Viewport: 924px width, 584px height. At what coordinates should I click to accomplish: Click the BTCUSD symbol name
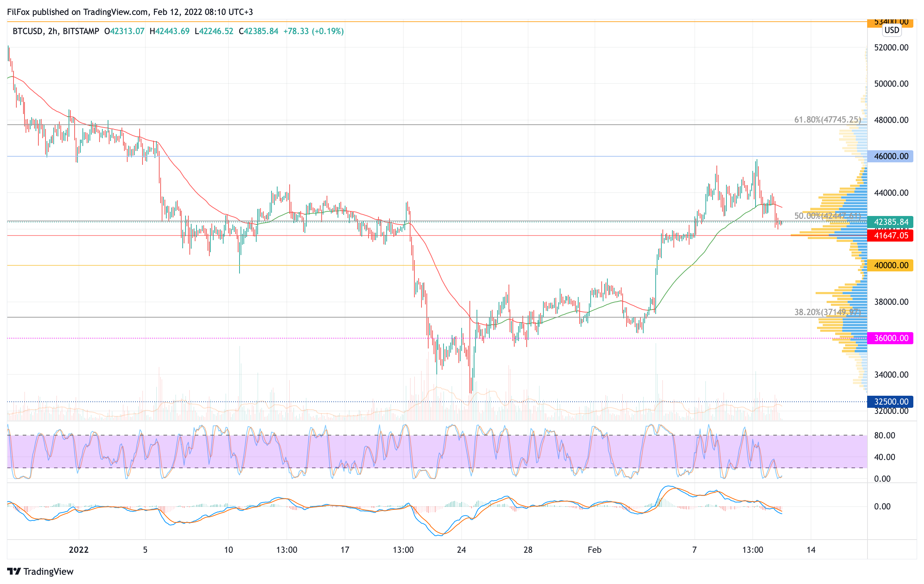pos(27,31)
